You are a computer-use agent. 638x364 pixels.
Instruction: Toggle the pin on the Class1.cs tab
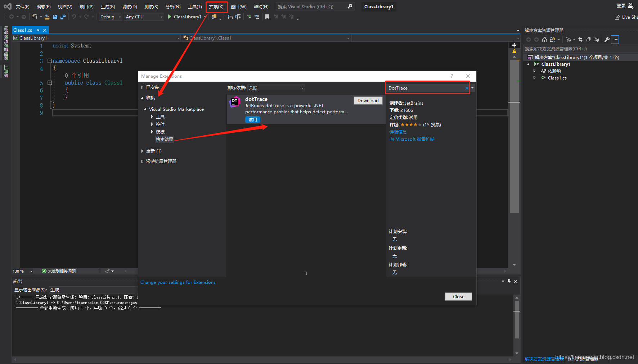click(38, 30)
